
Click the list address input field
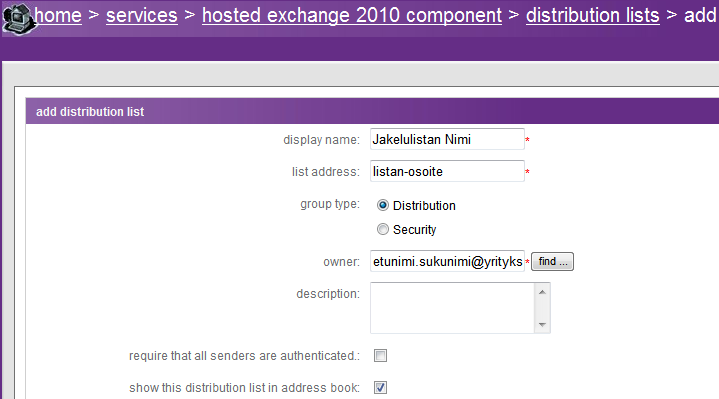[x=447, y=171]
